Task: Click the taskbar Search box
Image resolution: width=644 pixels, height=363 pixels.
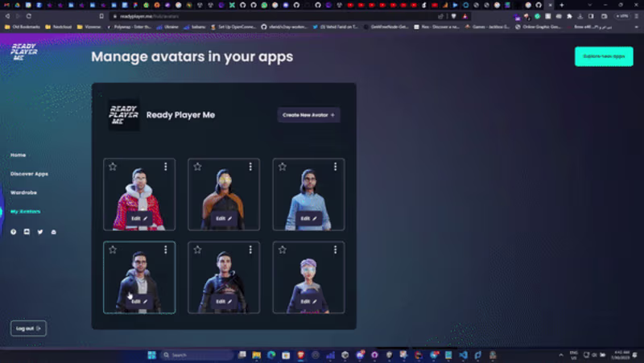Action: click(197, 355)
